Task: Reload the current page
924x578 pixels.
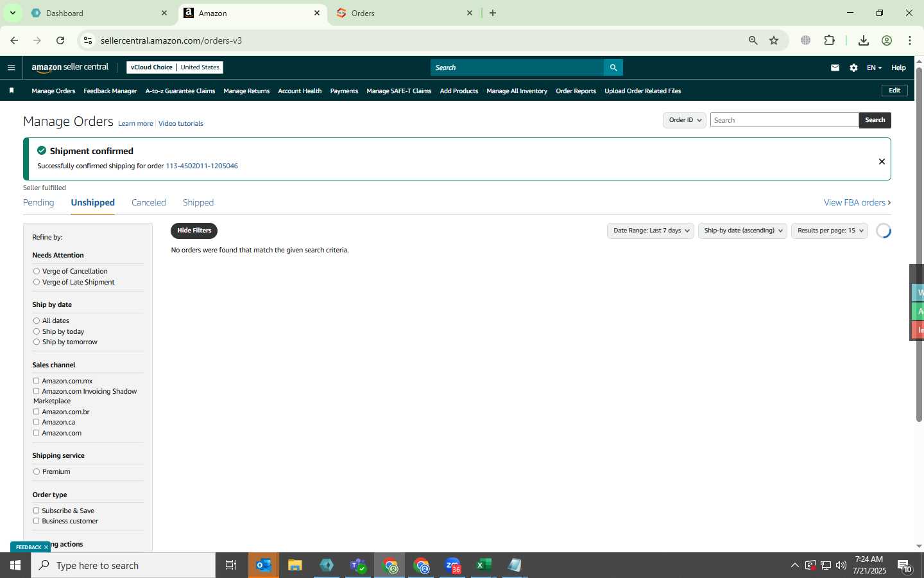Action: [60, 40]
